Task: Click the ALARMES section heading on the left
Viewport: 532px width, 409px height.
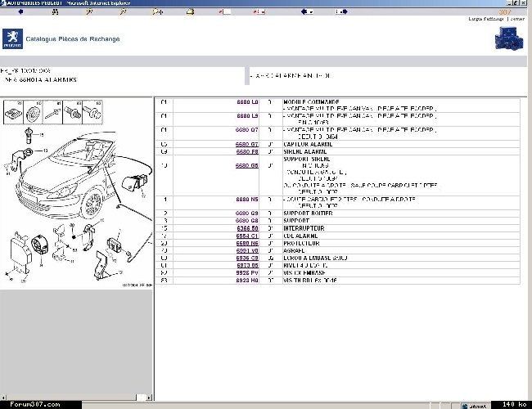Action: [x=40, y=79]
